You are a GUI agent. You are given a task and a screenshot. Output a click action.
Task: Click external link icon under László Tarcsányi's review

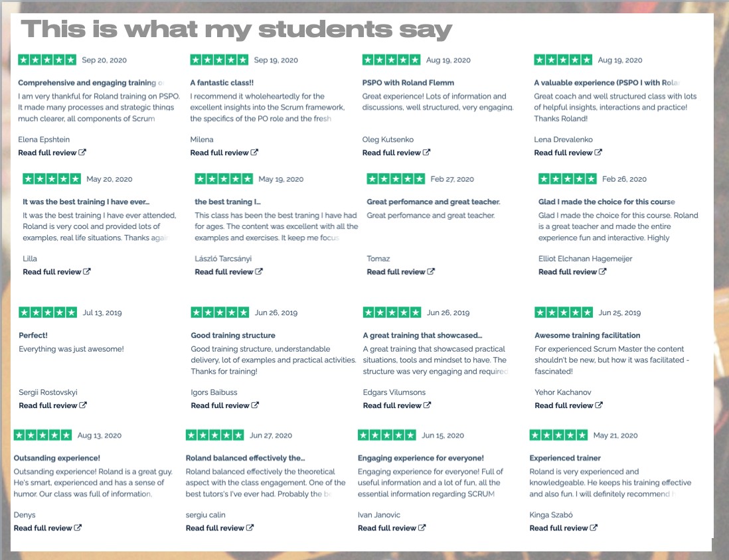click(x=259, y=271)
